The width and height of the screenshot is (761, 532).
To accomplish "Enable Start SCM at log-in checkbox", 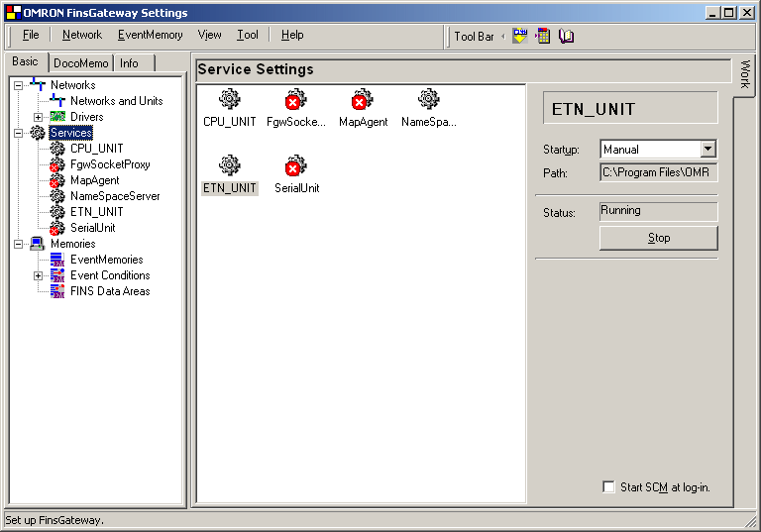I will pos(608,486).
